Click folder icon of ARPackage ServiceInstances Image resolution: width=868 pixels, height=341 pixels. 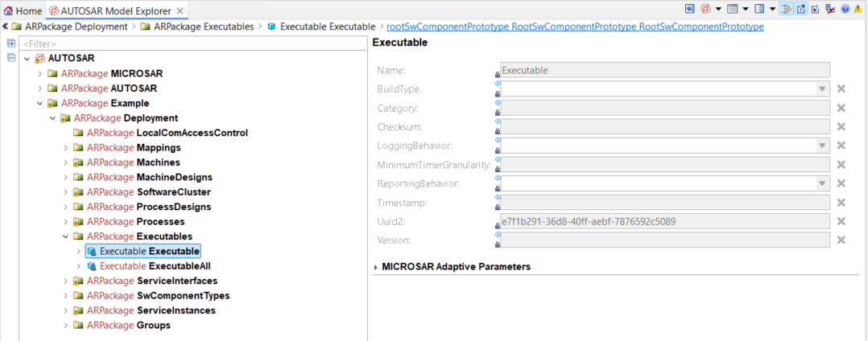[x=78, y=310]
